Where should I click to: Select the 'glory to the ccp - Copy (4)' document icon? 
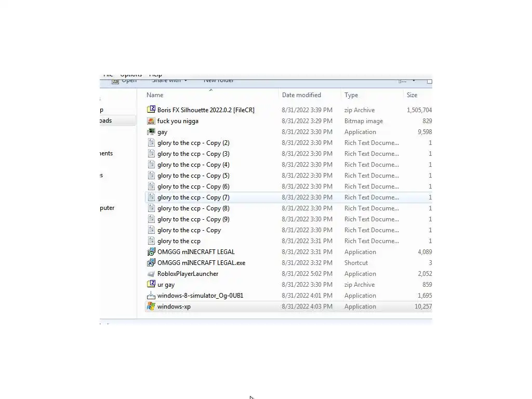click(151, 164)
